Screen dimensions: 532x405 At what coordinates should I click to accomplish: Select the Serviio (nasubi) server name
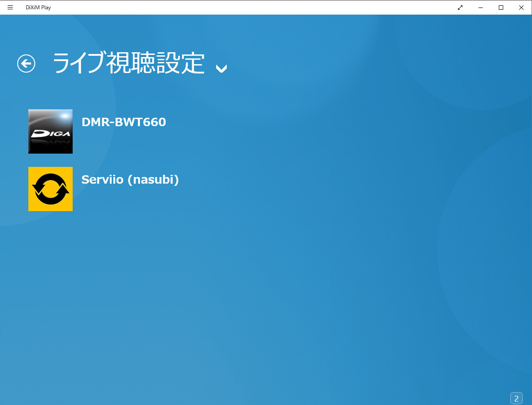click(130, 180)
